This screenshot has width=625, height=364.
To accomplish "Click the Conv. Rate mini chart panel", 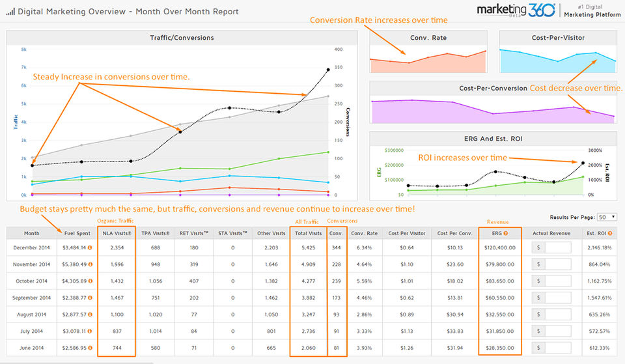I will (428, 52).
